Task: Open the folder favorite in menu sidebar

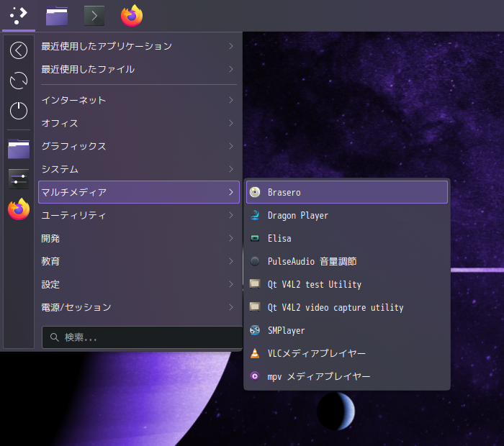Action: pyautogui.click(x=19, y=149)
